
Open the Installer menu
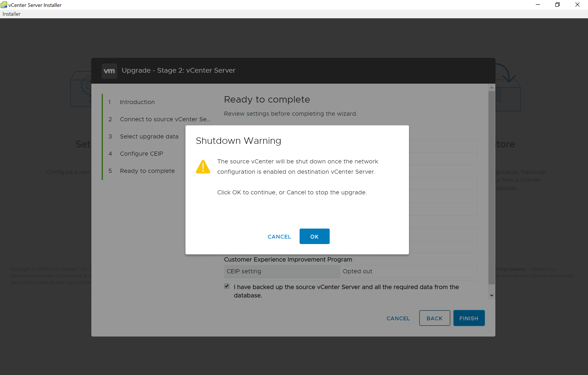(11, 14)
